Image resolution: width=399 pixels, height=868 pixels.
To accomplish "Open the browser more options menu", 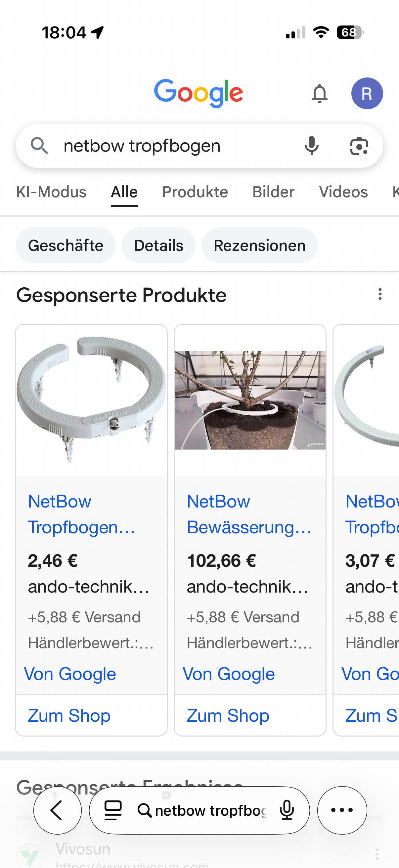I will [x=342, y=810].
